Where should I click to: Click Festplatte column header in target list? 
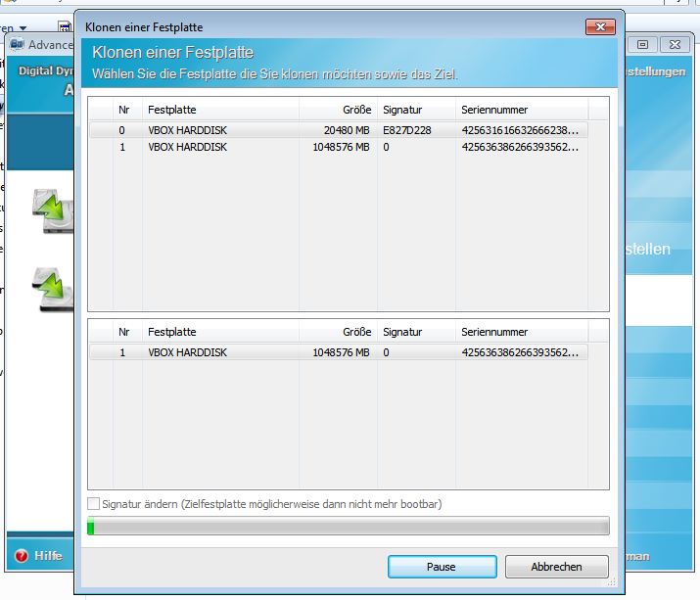point(220,332)
